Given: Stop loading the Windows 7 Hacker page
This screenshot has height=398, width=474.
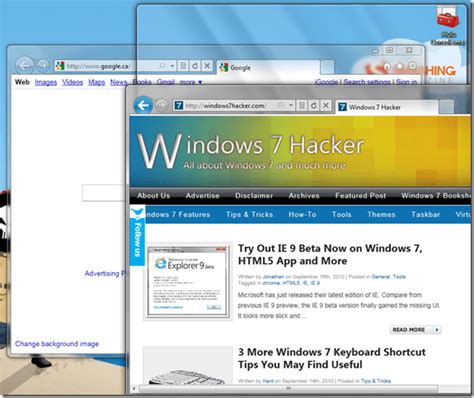Looking at the screenshot, I should [x=326, y=106].
